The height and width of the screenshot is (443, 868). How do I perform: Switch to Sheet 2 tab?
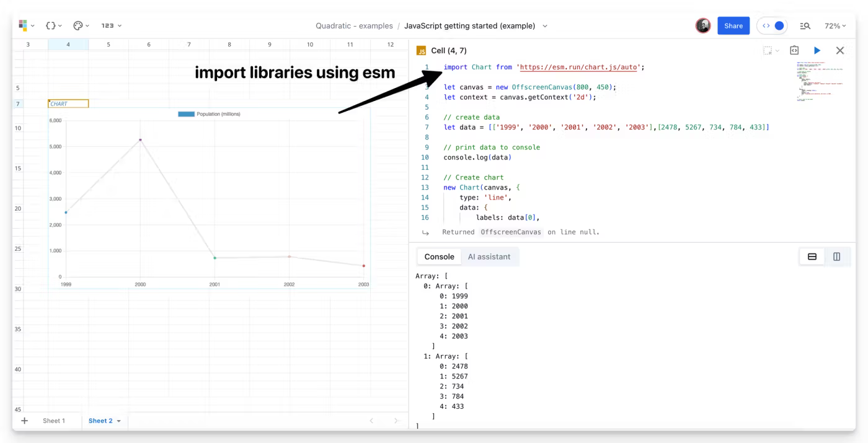(100, 421)
